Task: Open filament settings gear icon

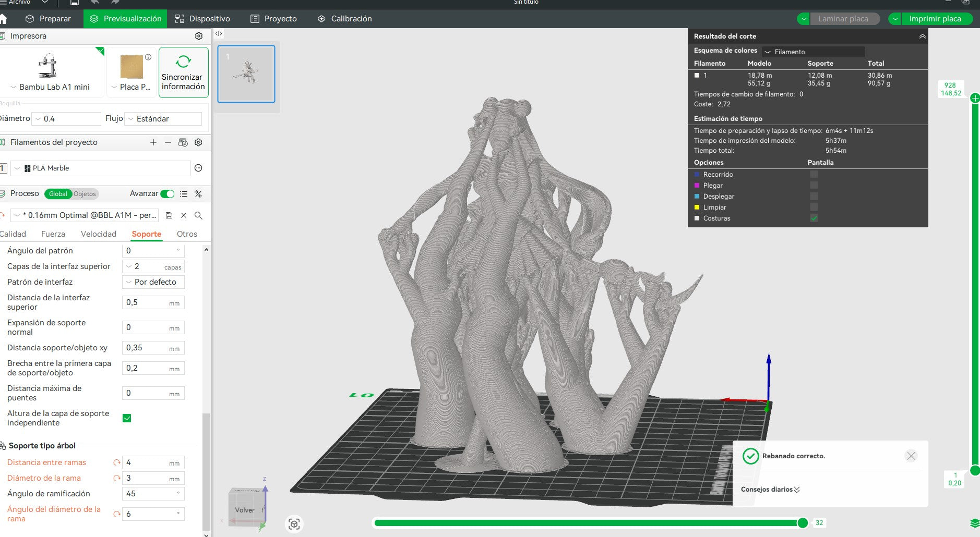Action: point(198,142)
